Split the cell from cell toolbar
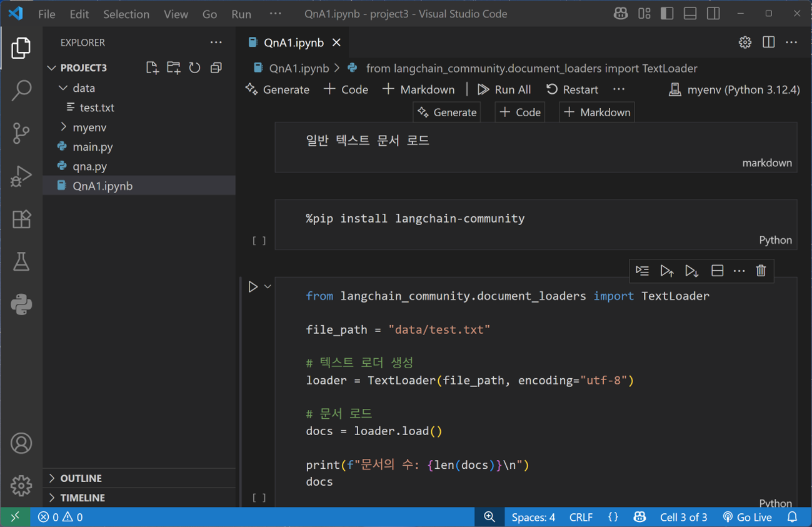 point(717,271)
